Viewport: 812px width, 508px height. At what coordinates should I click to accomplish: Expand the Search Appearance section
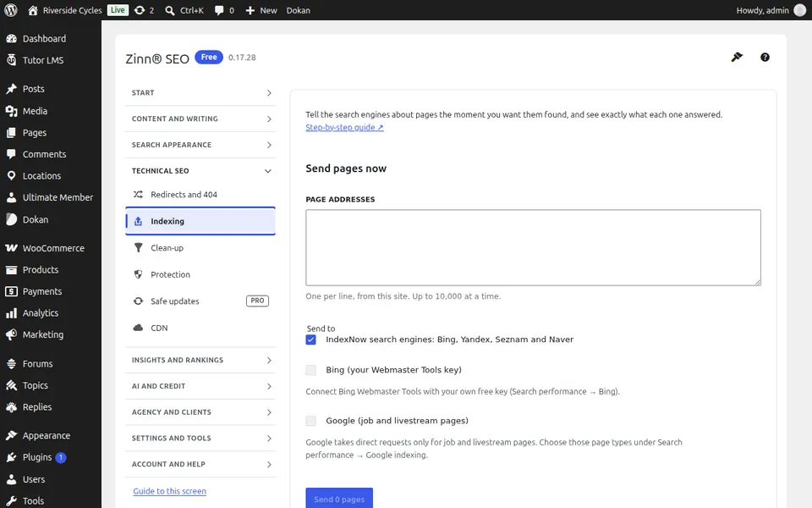[x=200, y=145]
